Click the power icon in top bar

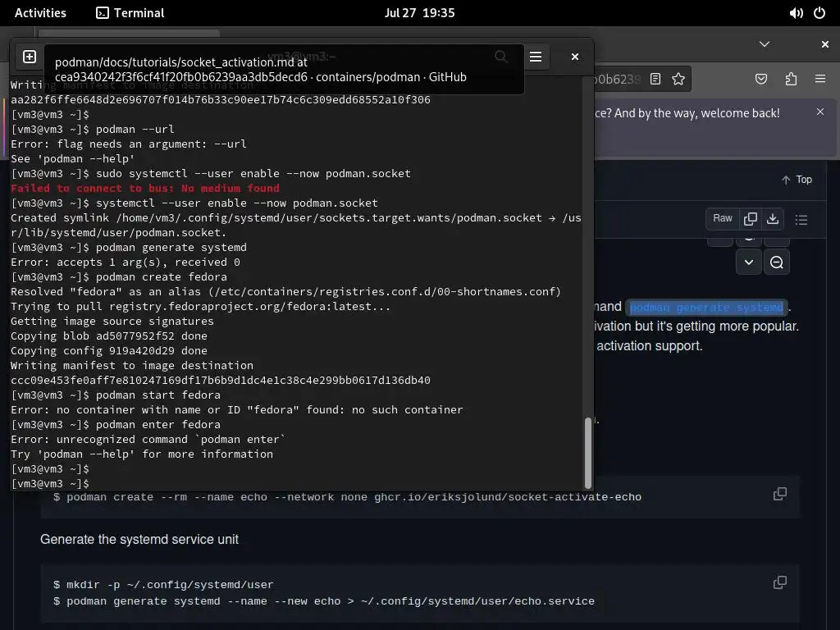tap(819, 13)
